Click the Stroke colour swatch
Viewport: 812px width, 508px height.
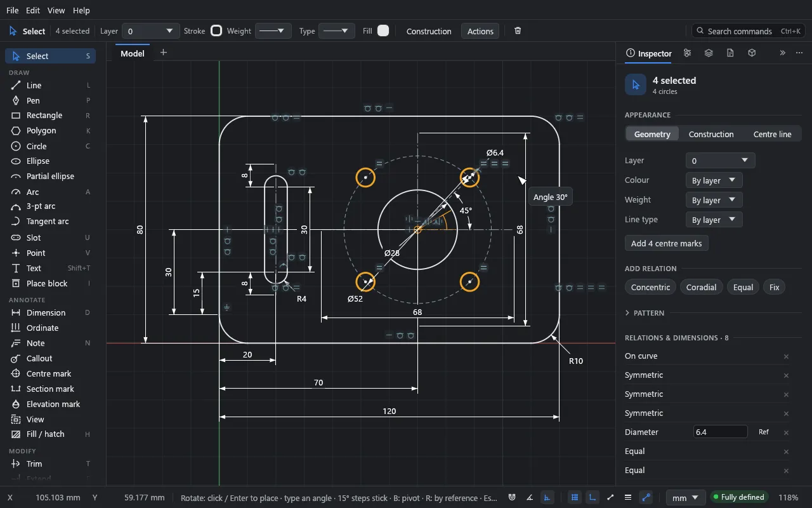tap(216, 30)
